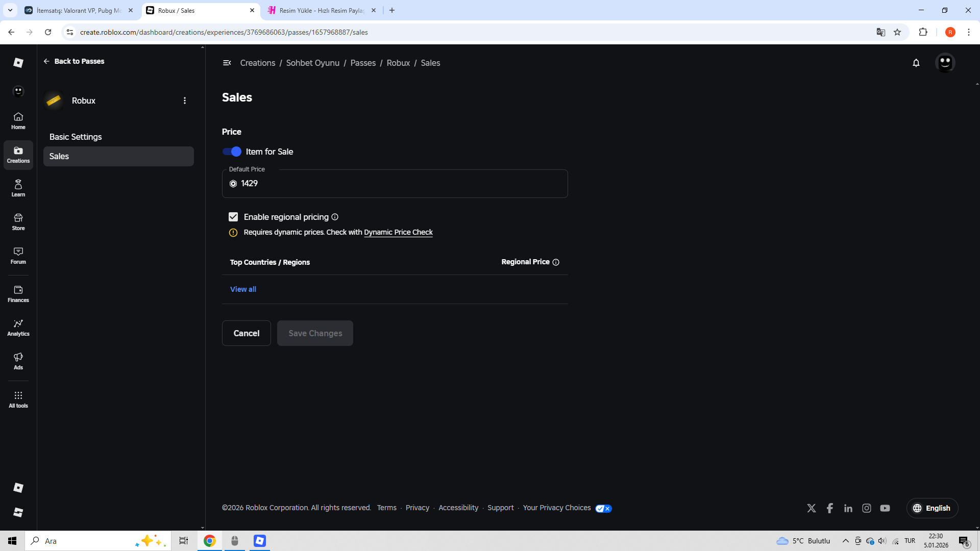Open Support footer link
This screenshot has width=980, height=551.
click(501, 508)
